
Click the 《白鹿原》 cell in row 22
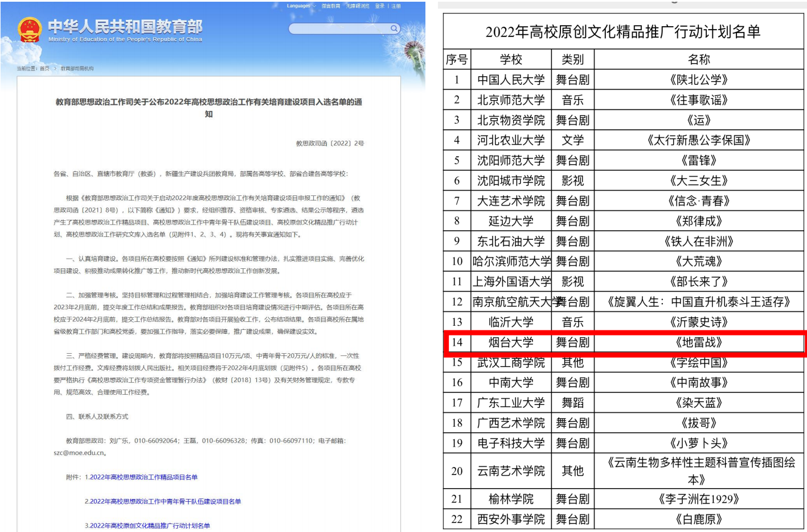tap(699, 519)
